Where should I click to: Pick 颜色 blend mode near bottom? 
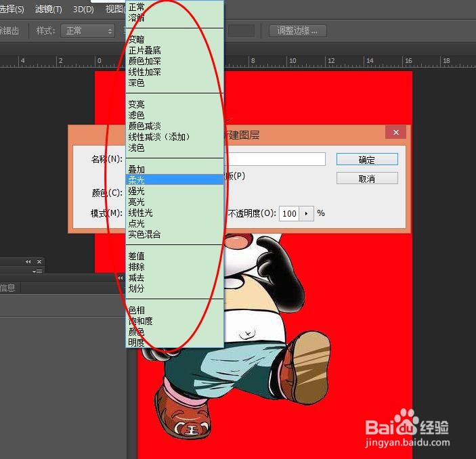tap(175, 332)
